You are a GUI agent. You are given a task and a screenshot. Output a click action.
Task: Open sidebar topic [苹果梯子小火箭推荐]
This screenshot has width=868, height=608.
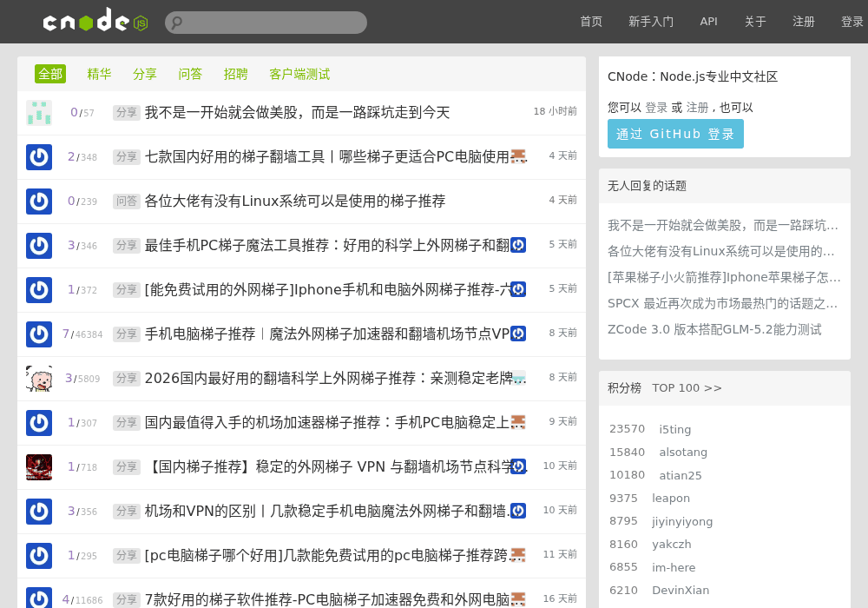[x=724, y=277]
